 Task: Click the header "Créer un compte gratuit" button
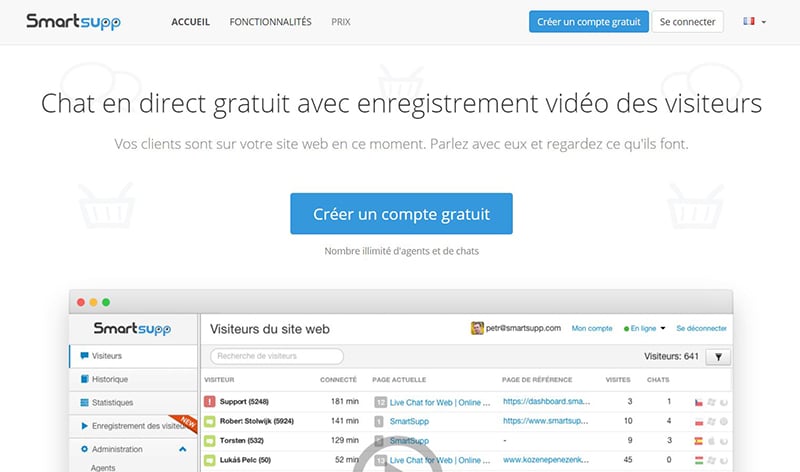589,22
